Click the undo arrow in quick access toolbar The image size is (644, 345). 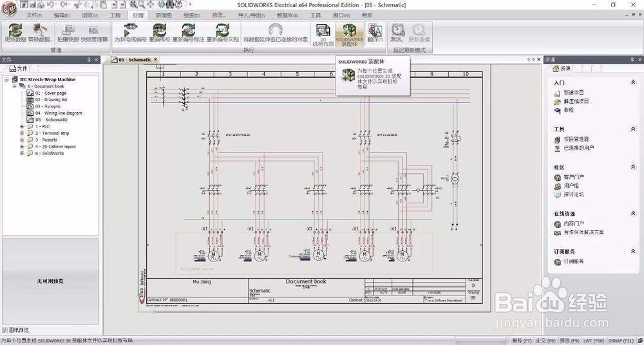pos(50,5)
